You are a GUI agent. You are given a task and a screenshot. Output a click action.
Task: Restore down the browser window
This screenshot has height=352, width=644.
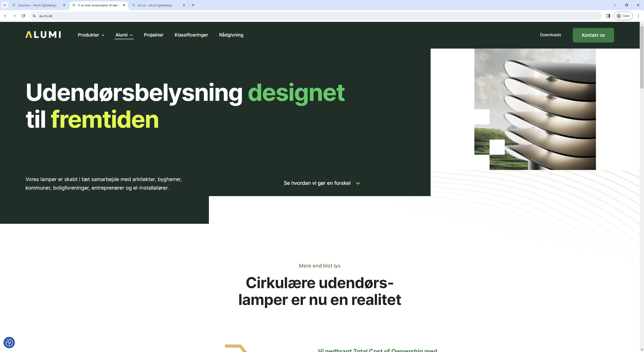627,5
